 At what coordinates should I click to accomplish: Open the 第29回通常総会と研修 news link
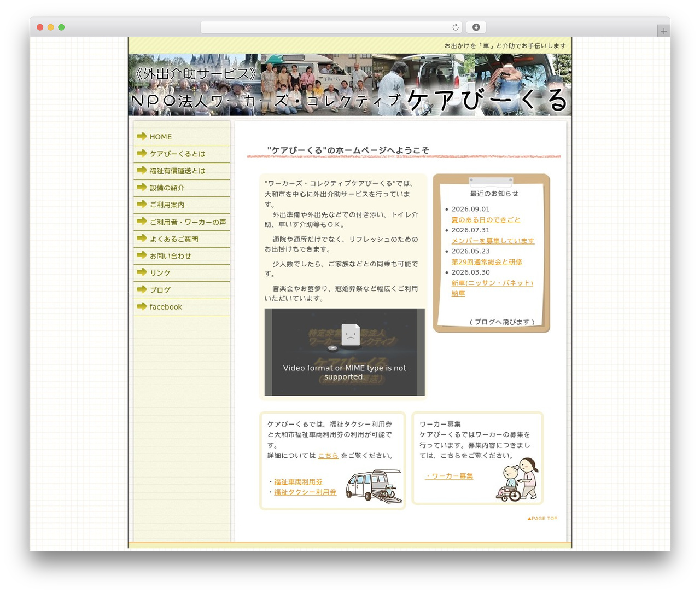point(487,262)
